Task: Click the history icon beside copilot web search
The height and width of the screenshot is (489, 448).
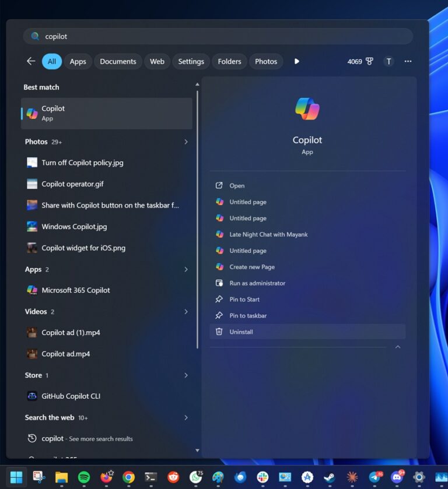Action: [x=32, y=438]
